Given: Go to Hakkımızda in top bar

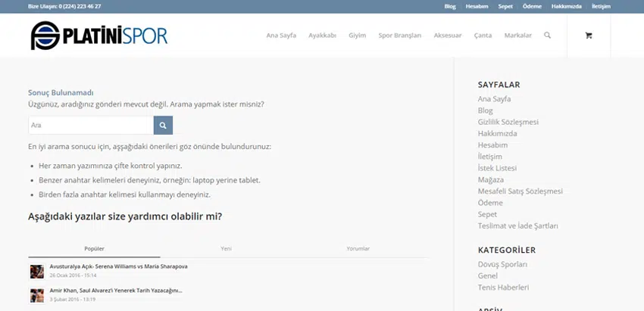Looking at the screenshot, I should click(566, 6).
